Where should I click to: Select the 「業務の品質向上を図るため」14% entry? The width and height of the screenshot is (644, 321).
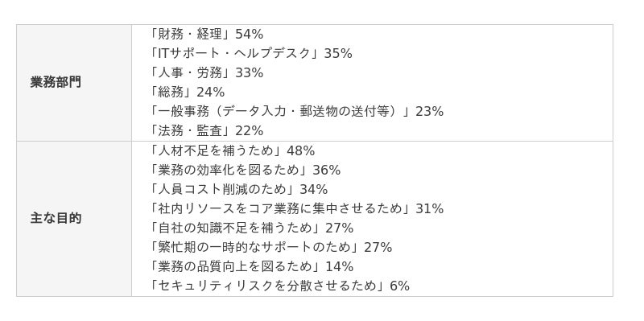point(251,267)
